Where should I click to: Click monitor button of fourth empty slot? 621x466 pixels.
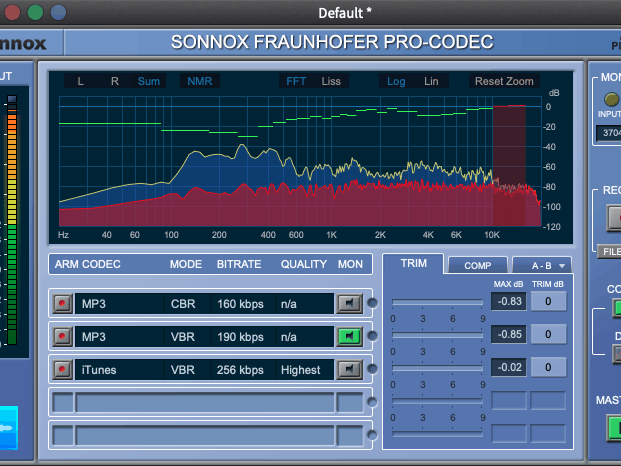click(350, 402)
